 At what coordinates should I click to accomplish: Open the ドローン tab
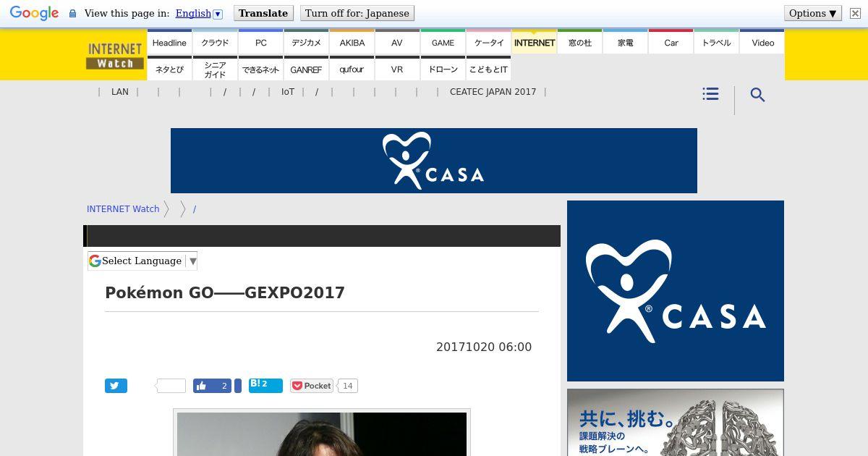pos(443,69)
